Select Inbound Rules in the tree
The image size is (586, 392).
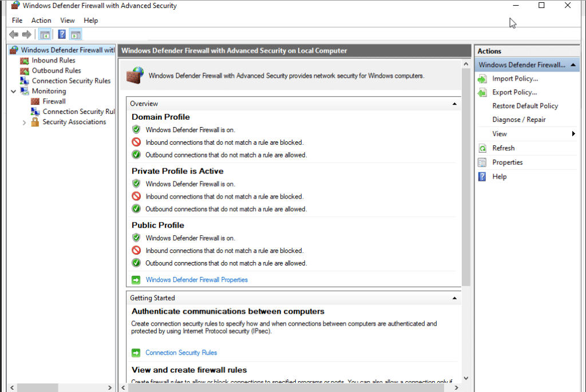[x=53, y=60]
